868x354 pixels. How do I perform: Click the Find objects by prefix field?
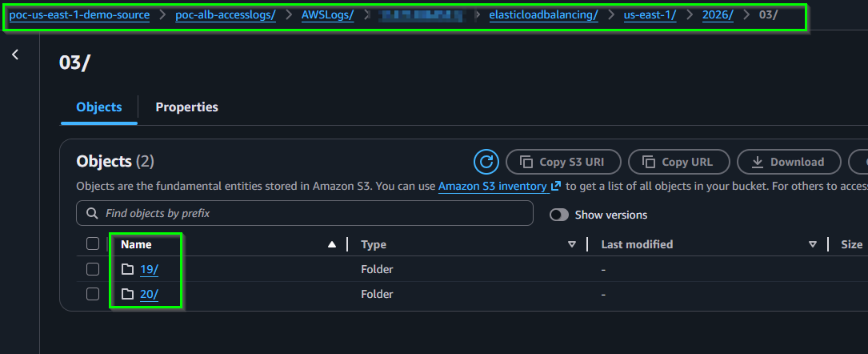click(305, 213)
